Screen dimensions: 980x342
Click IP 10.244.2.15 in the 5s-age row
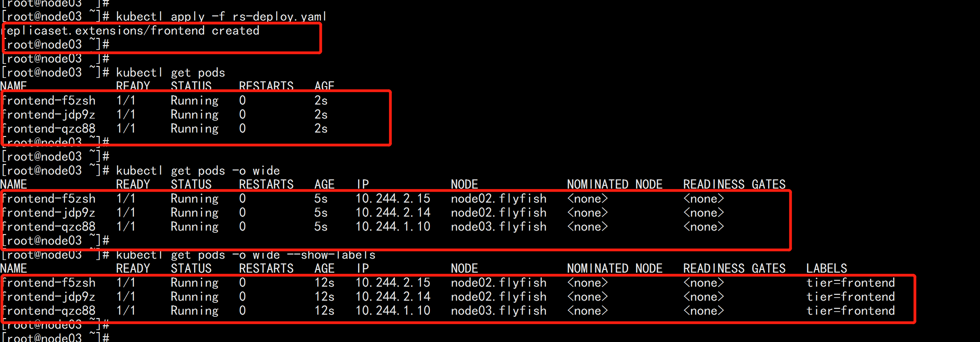[x=393, y=199]
